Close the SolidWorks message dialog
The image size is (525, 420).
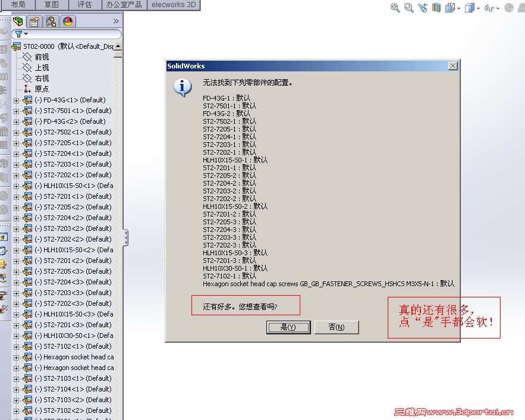pos(452,66)
